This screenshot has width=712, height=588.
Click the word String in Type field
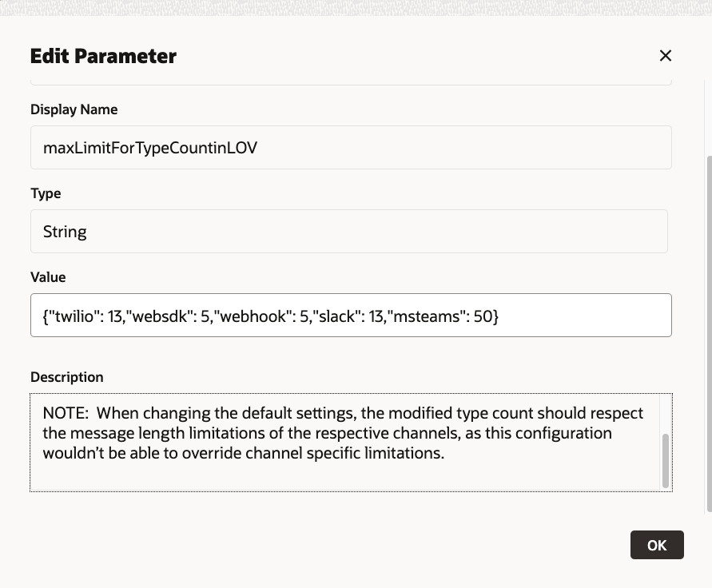click(65, 232)
